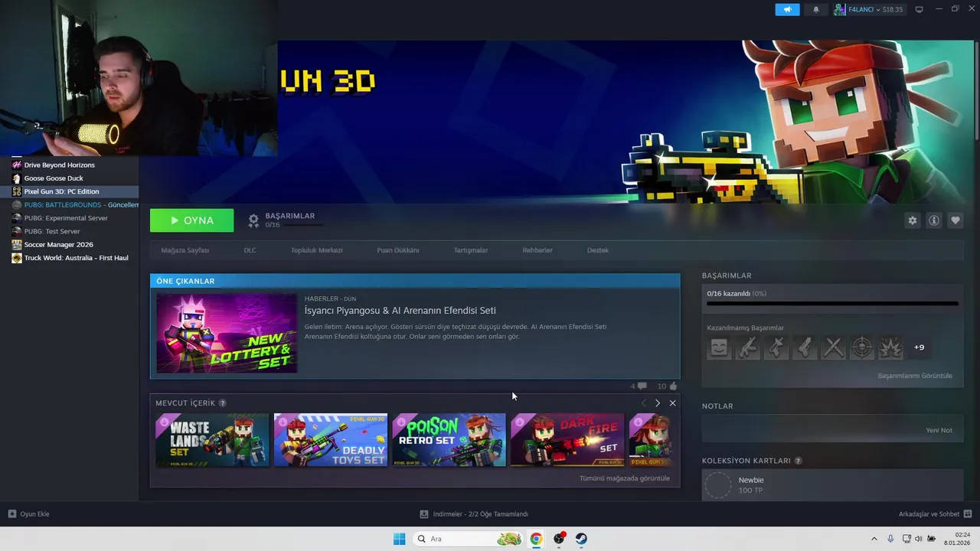Select Soccer Manager 2026 in library
The height and width of the screenshot is (551, 980).
click(x=69, y=245)
